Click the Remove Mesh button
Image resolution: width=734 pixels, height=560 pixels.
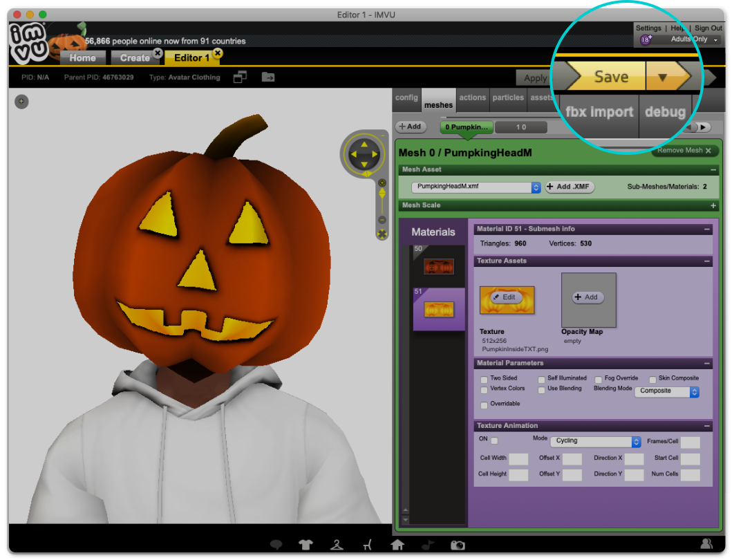point(684,150)
